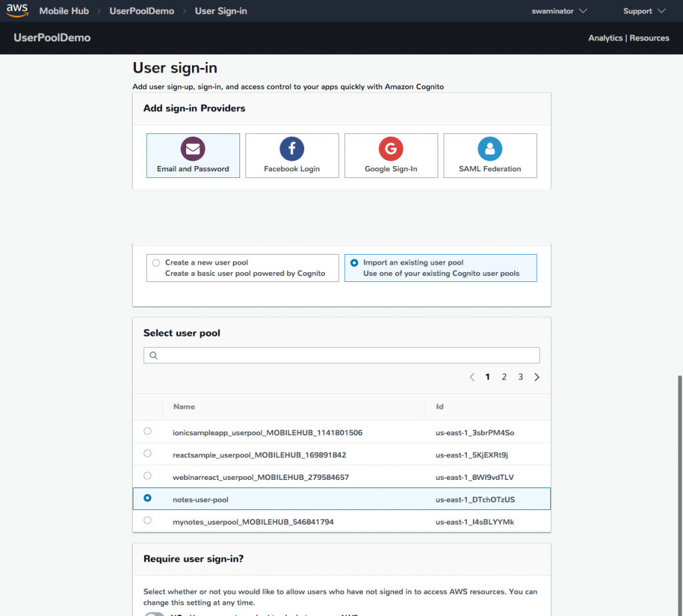Click the ionicsampleapp_userpool_MOBILEHUB_1141801506 name
683x616 pixels.
[x=267, y=433]
